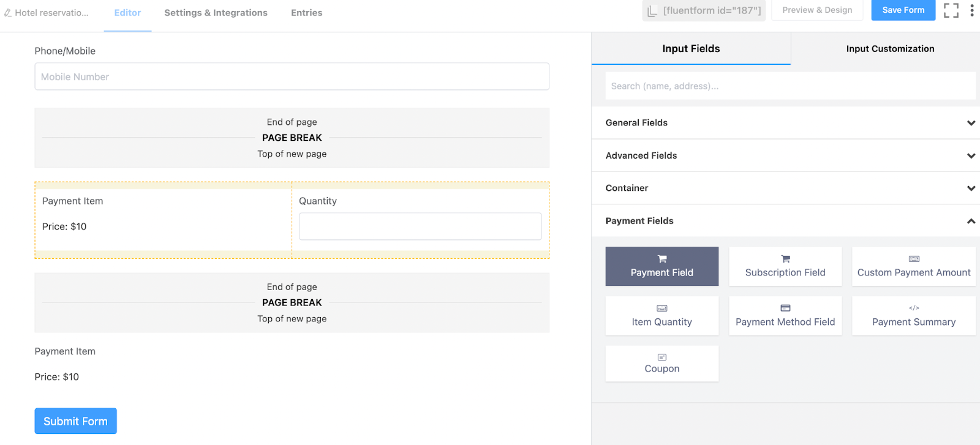Image resolution: width=980 pixels, height=445 pixels.
Task: Add an Item Quantity field
Action: 661,316
